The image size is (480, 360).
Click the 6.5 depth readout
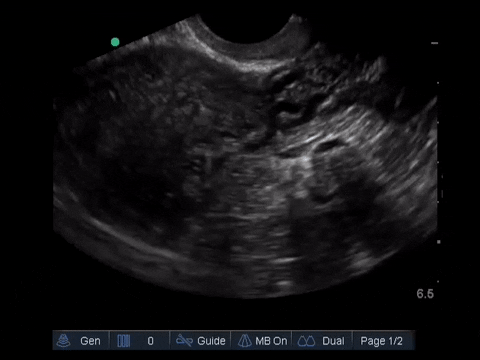(425, 294)
